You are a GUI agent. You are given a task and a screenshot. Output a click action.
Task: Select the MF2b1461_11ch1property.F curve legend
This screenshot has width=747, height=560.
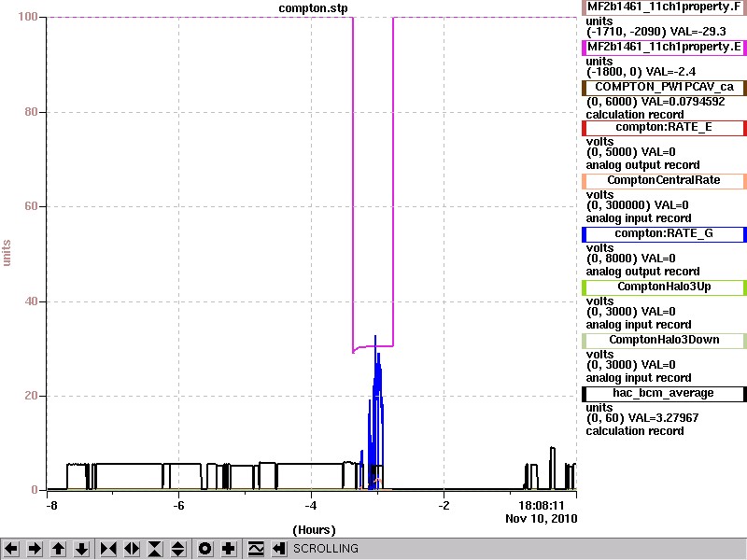click(664, 7)
